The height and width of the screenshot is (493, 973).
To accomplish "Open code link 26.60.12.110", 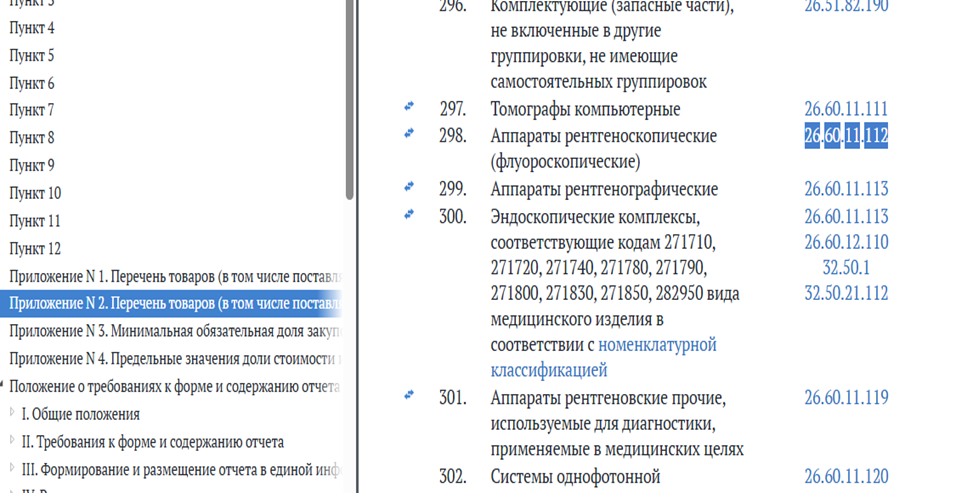I will tap(846, 242).
